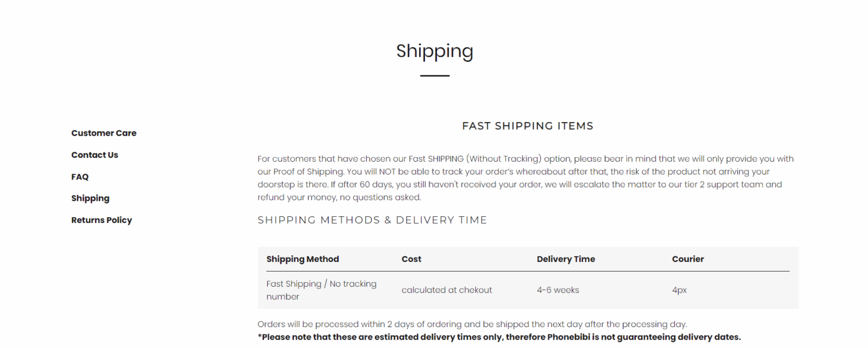Click the FAST SHIPPING ITEMS heading
868x348 pixels.
point(527,126)
